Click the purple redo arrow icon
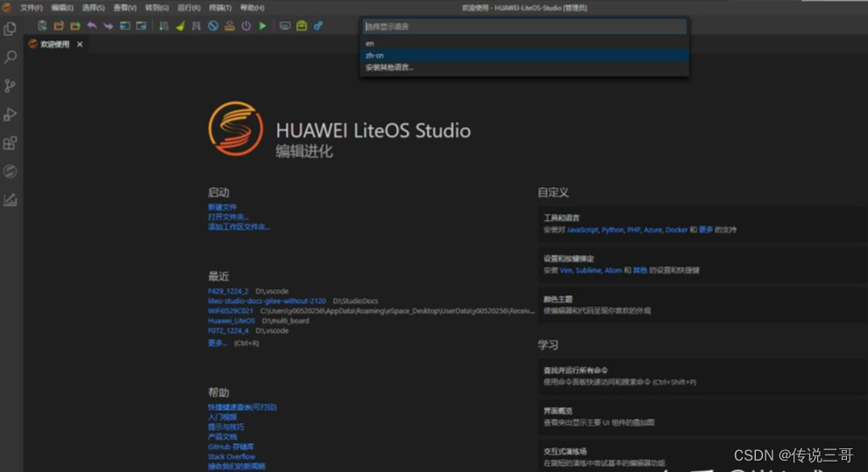Viewport: 868px width, 472px height. pos(108,25)
